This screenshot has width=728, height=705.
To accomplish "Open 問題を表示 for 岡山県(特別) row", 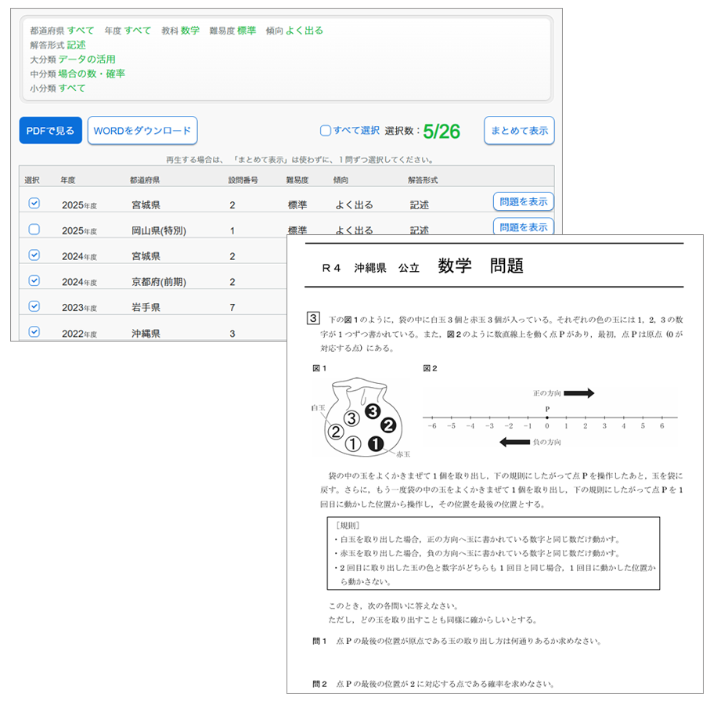I will click(x=523, y=227).
